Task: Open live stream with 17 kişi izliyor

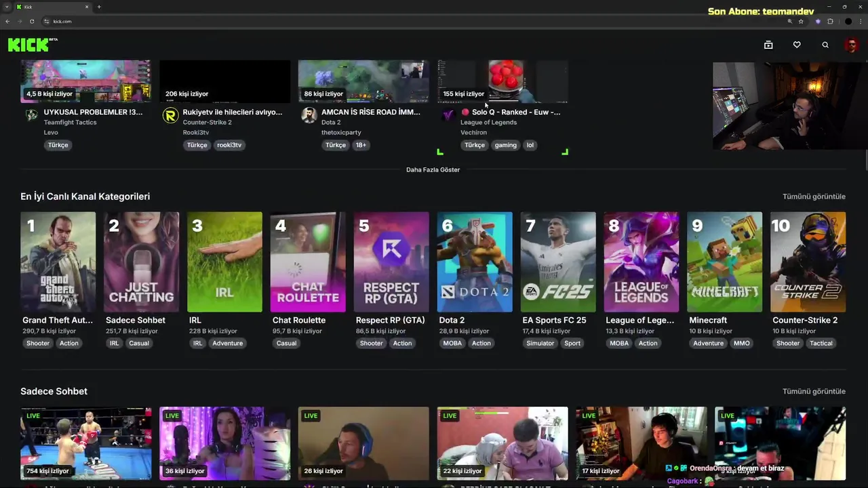Action: [642, 443]
